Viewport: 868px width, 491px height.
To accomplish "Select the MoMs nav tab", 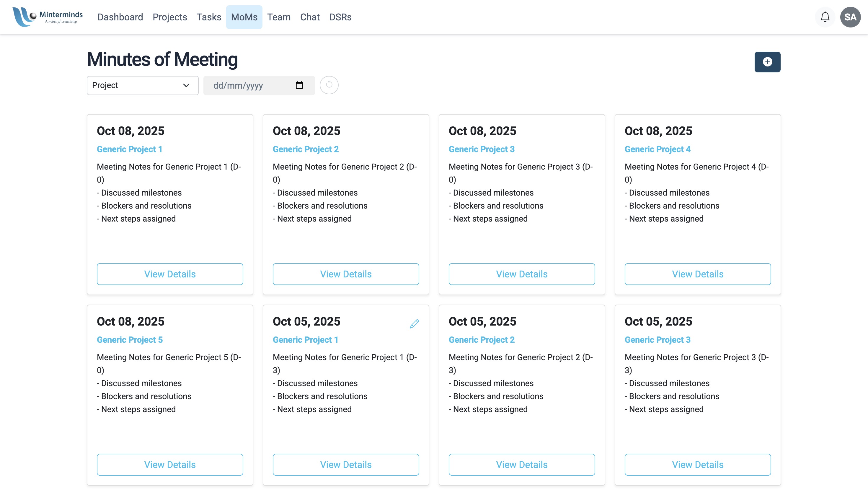I will 244,17.
